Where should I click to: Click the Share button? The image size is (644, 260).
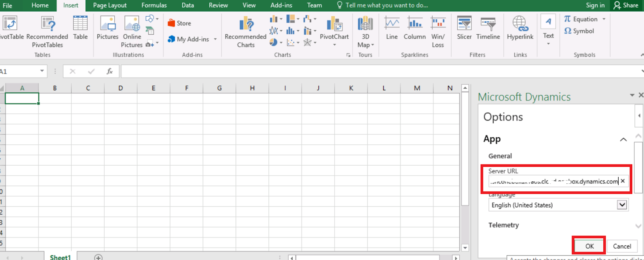tap(626, 5)
